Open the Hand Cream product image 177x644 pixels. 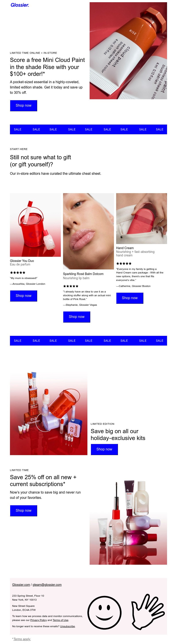click(142, 219)
